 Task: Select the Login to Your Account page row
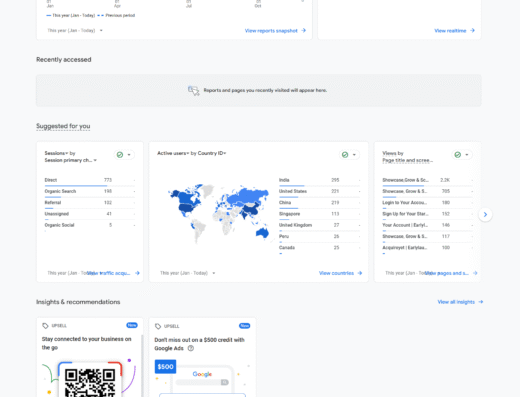tap(428, 203)
